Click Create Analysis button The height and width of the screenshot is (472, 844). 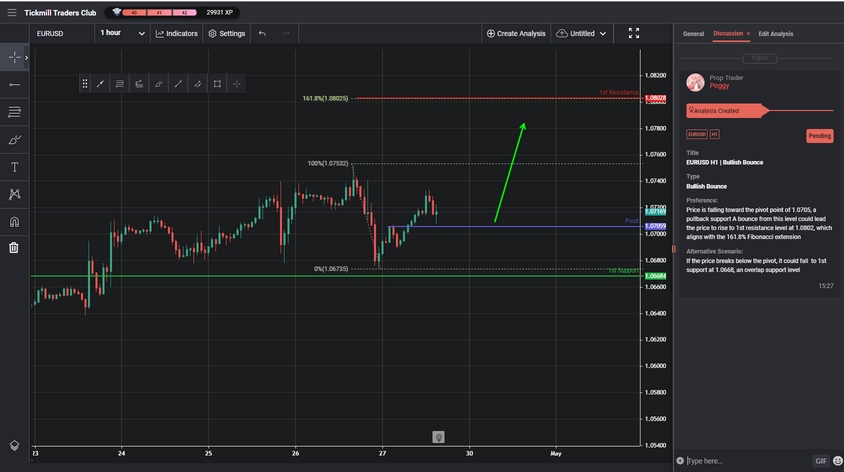(516, 33)
